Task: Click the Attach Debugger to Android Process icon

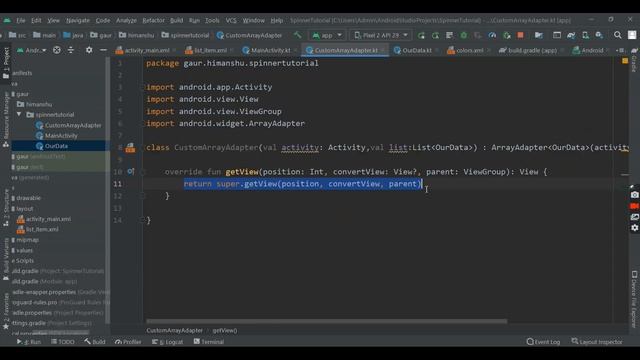Action: click(507, 36)
